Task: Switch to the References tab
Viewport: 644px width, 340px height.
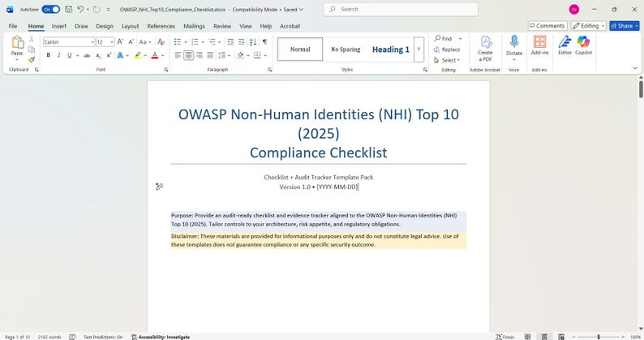Action: (x=161, y=26)
